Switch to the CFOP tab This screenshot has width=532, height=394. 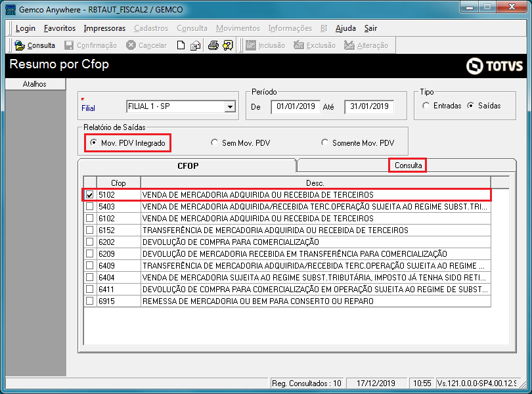point(188,166)
